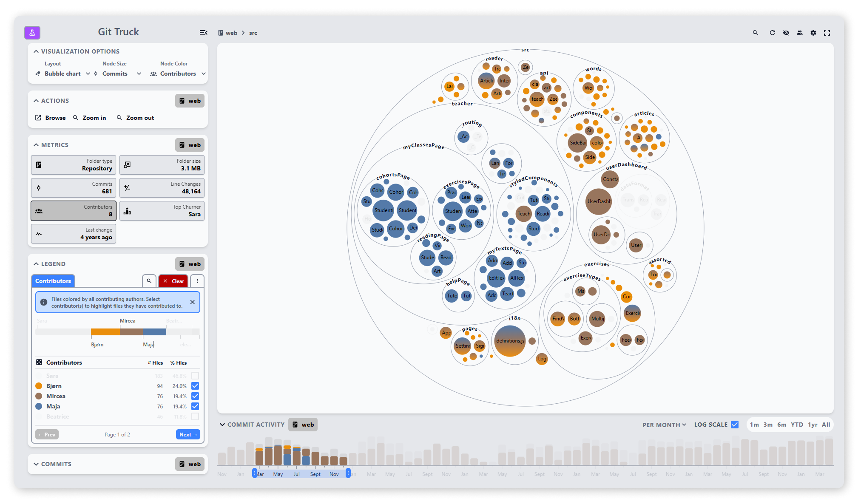Click the refresh icon in the top toolbar
858x504 pixels.
point(772,33)
